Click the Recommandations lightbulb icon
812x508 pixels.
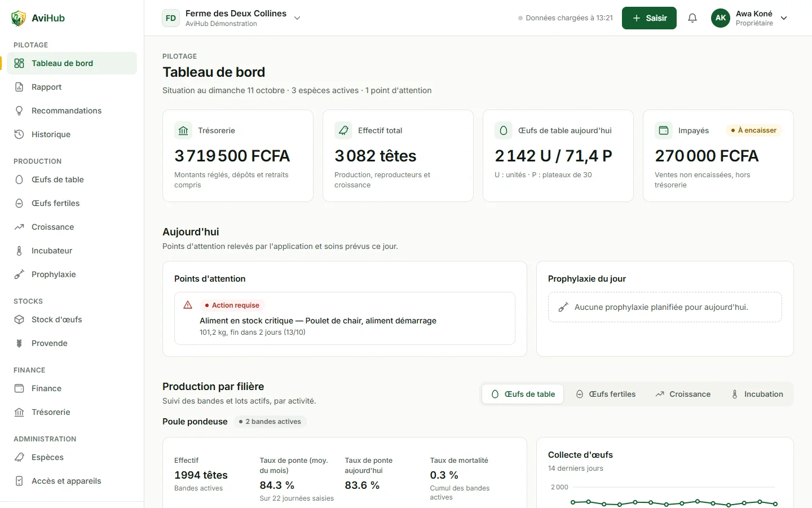click(x=19, y=111)
